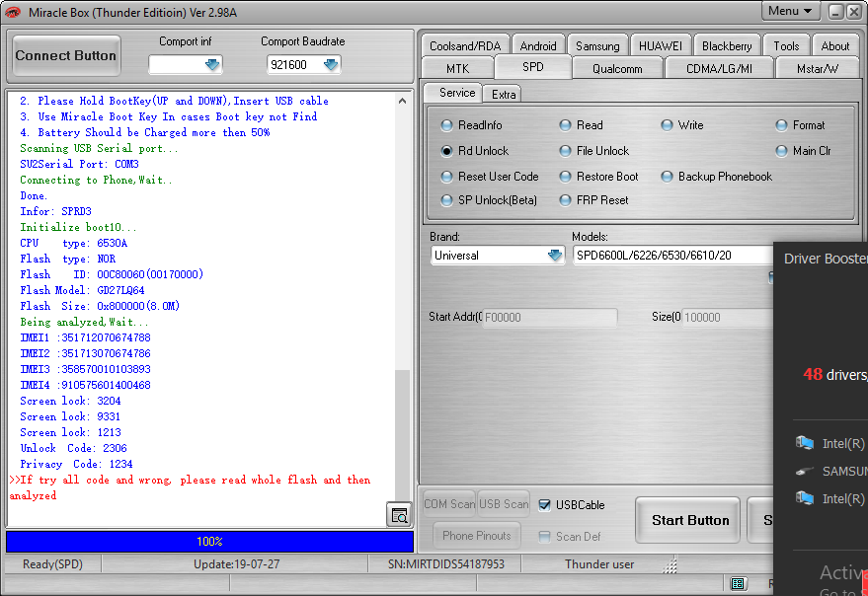
Task: Click the IMEI1 :351712070674788 line
Action: tap(85, 337)
